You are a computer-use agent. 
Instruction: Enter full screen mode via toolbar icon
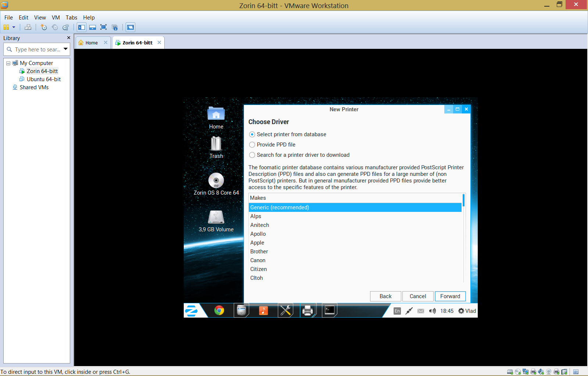(x=104, y=27)
